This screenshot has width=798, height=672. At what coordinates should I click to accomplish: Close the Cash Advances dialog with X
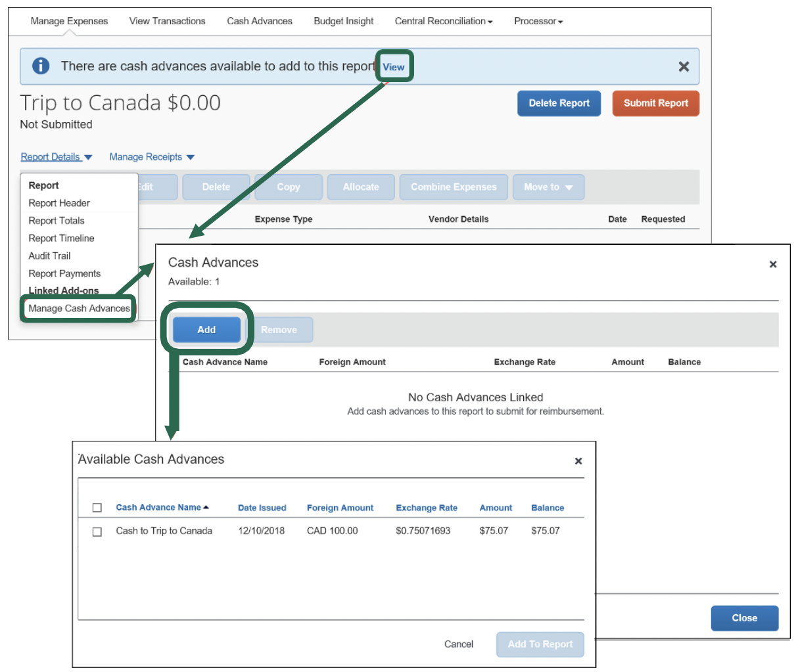coord(773,264)
